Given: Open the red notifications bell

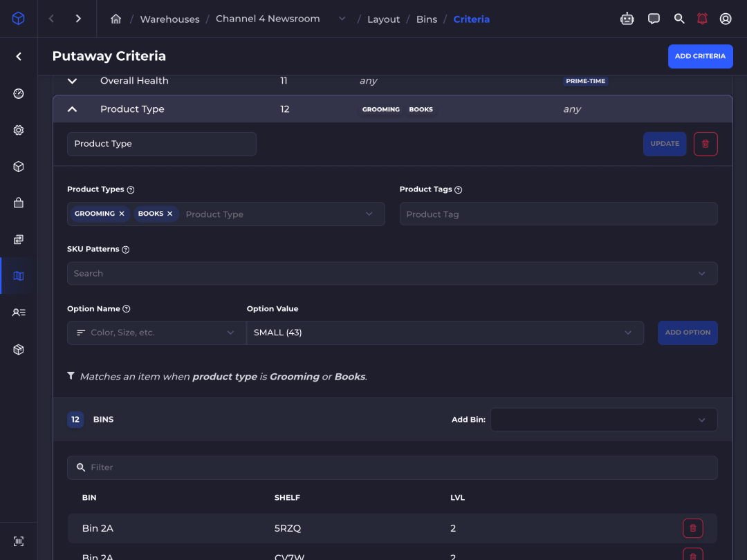Looking at the screenshot, I should tap(702, 19).
